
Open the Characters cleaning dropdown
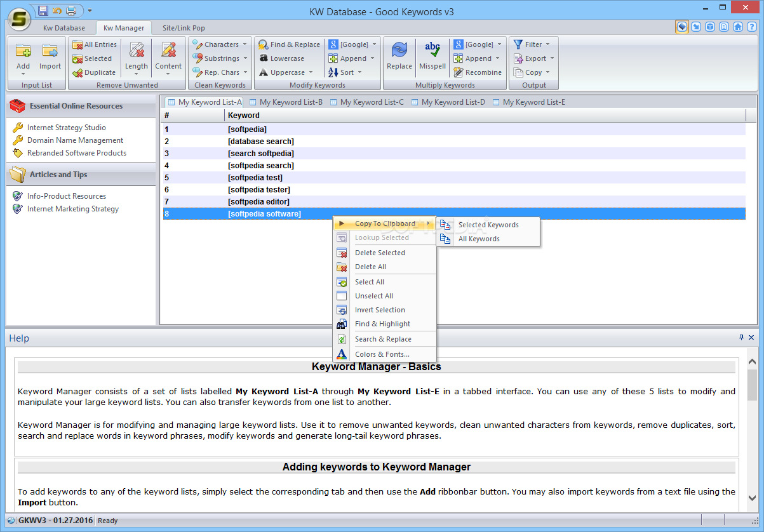pyautogui.click(x=220, y=44)
